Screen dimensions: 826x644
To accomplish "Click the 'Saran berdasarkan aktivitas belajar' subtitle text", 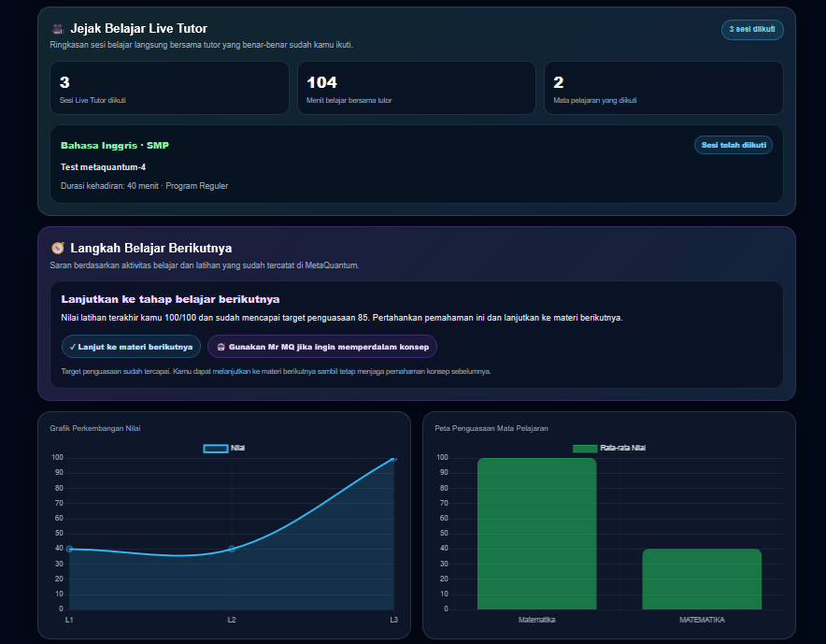I will click(205, 265).
